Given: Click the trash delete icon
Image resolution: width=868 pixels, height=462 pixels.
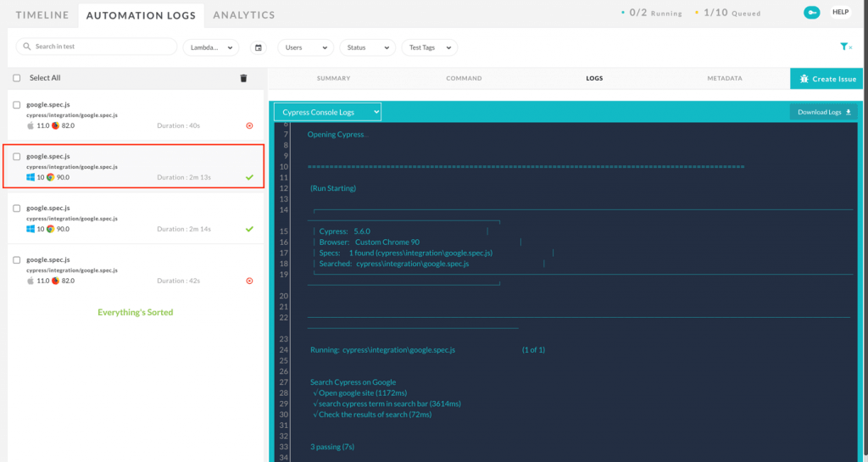Looking at the screenshot, I should click(x=243, y=78).
